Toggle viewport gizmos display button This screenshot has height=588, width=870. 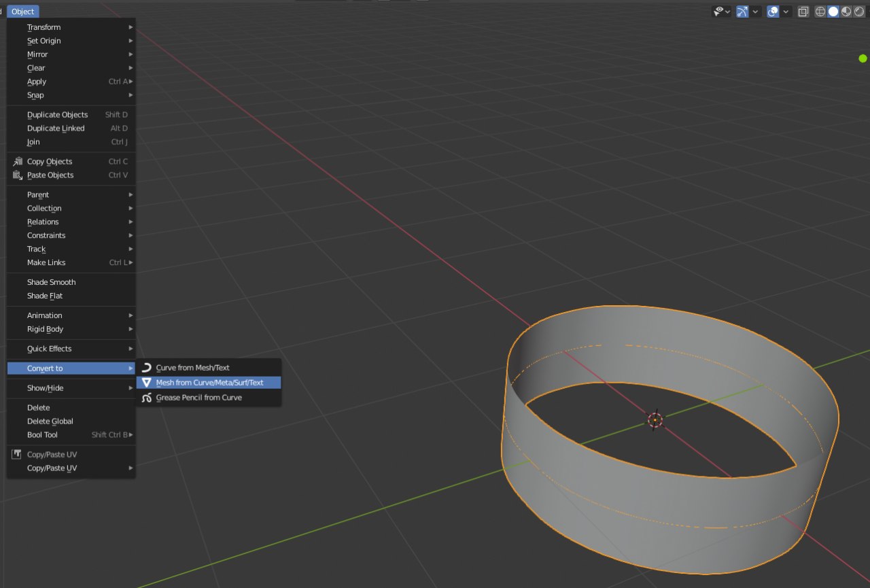[742, 12]
